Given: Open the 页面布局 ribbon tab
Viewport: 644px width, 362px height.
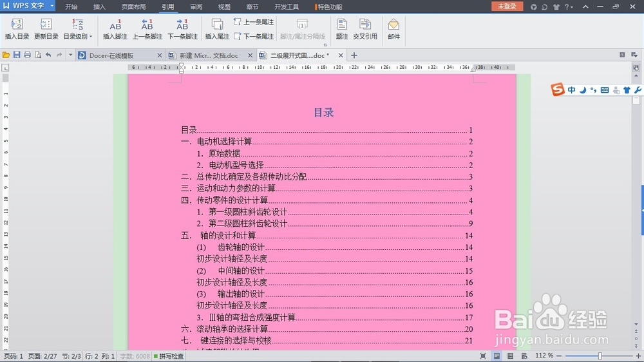Looking at the screenshot, I should coord(133,6).
